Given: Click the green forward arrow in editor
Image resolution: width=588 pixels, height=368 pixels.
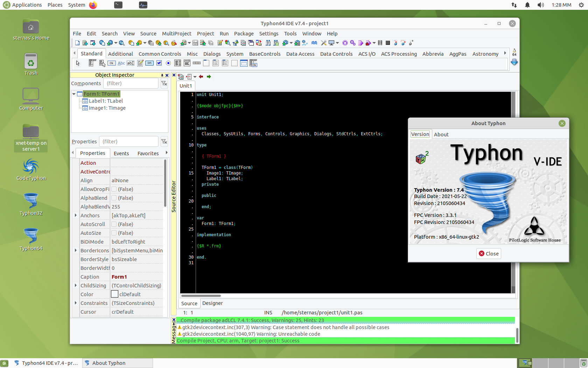Looking at the screenshot, I should coord(209,76).
